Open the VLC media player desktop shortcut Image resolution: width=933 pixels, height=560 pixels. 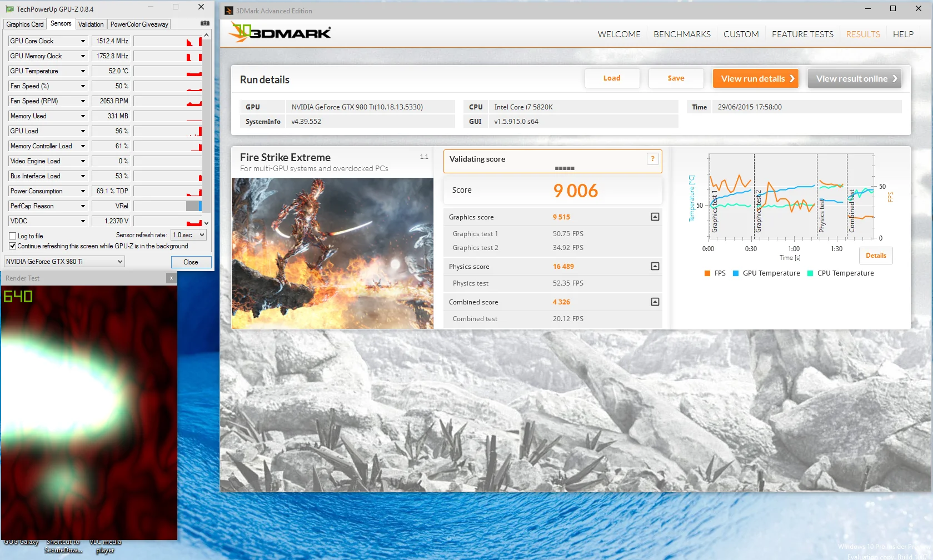point(105,546)
